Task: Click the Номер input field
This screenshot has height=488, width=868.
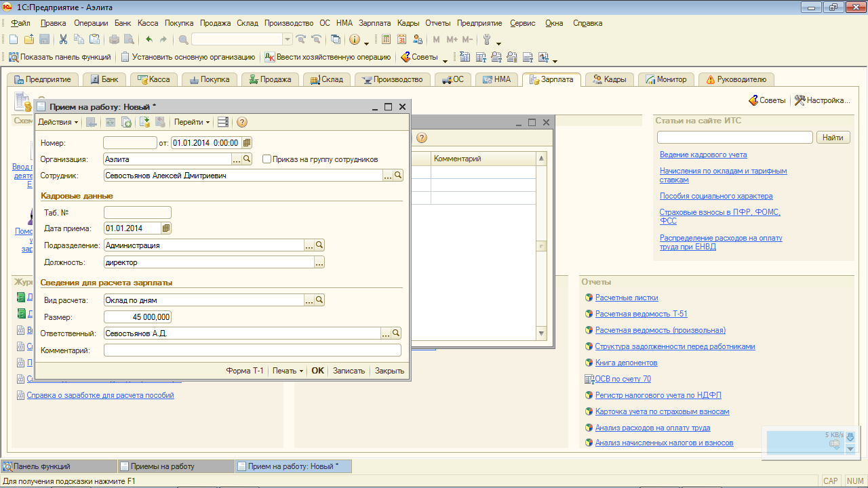Action: point(130,143)
